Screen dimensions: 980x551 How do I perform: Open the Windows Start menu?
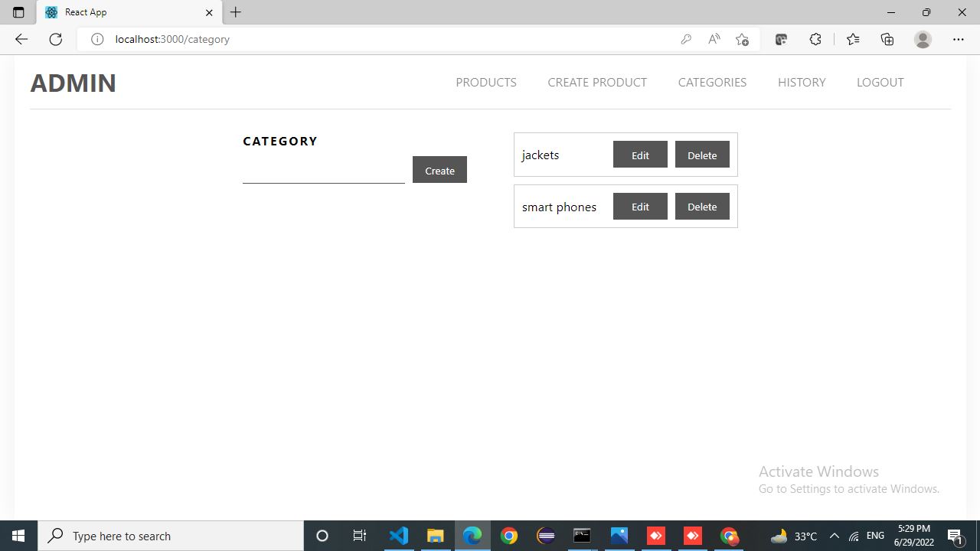pos(18,536)
